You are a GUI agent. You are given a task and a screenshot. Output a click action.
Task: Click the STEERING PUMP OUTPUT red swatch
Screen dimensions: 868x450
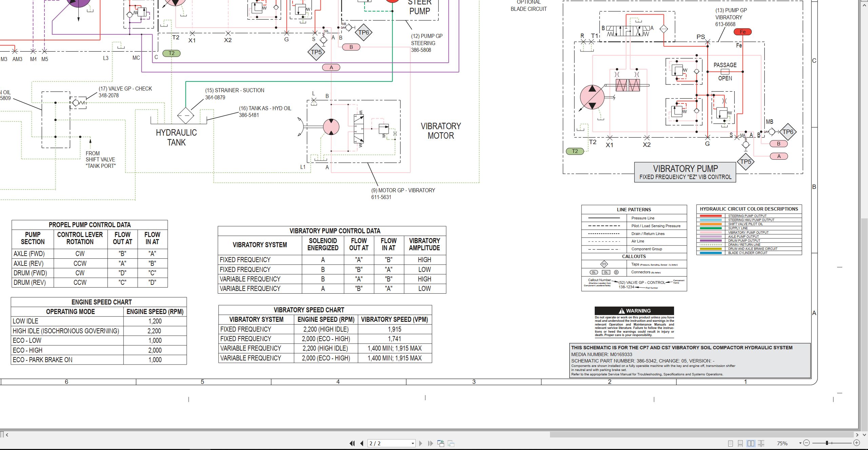click(711, 216)
